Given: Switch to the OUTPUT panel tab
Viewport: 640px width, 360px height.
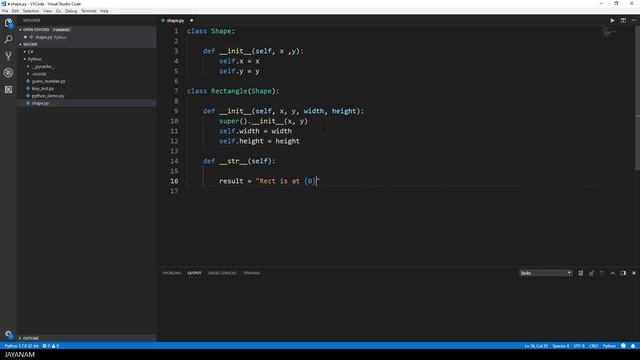Looking at the screenshot, I should tap(194, 273).
